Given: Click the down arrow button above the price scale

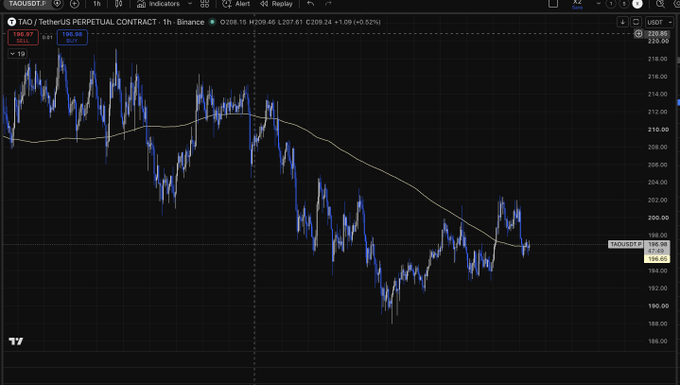Looking at the screenshot, I should [x=622, y=22].
